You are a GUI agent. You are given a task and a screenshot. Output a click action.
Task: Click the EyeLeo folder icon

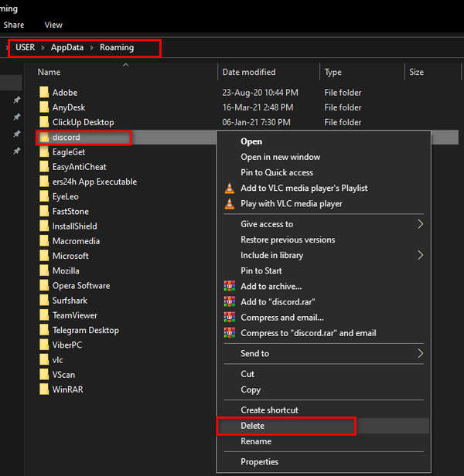[x=44, y=196]
